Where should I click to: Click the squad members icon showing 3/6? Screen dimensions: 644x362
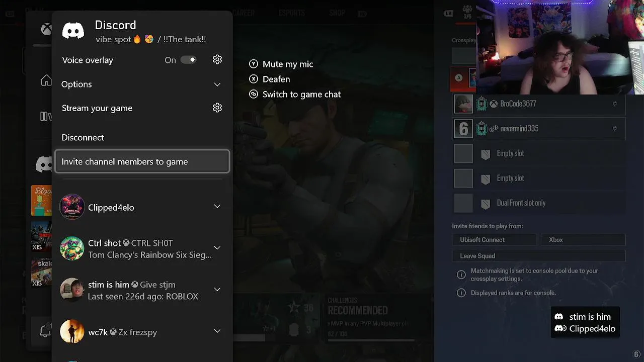coord(467,12)
